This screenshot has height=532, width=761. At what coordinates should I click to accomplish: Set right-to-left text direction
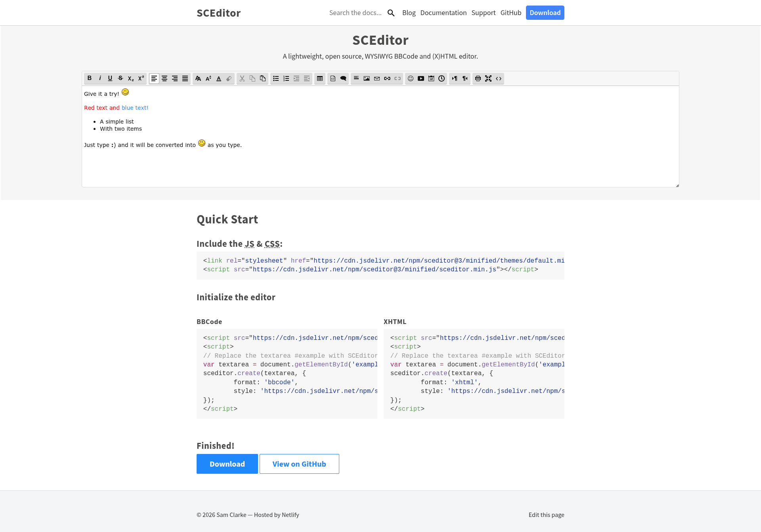tap(465, 78)
